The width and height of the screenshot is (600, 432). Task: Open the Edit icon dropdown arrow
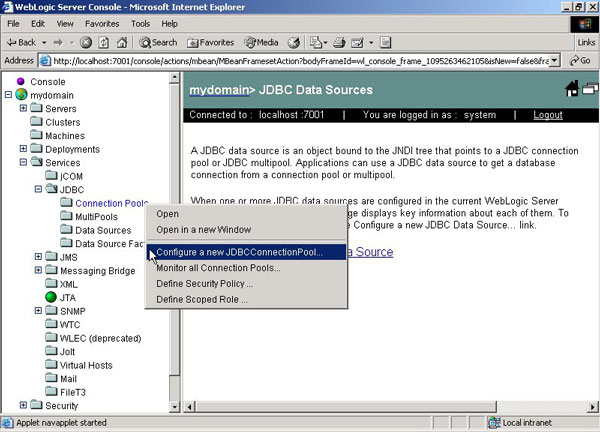371,42
